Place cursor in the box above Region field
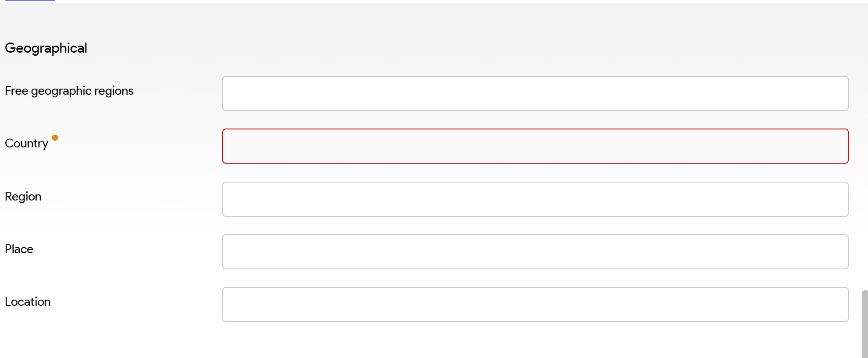Viewport: 868px width, 358px height. click(x=535, y=146)
